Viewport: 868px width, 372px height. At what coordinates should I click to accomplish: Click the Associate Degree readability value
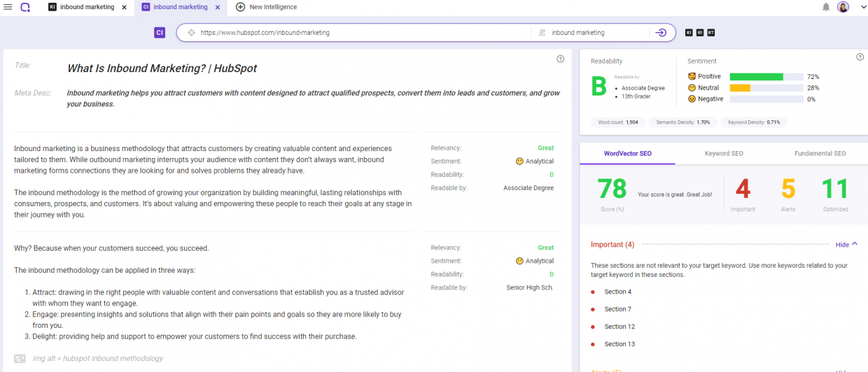point(528,188)
